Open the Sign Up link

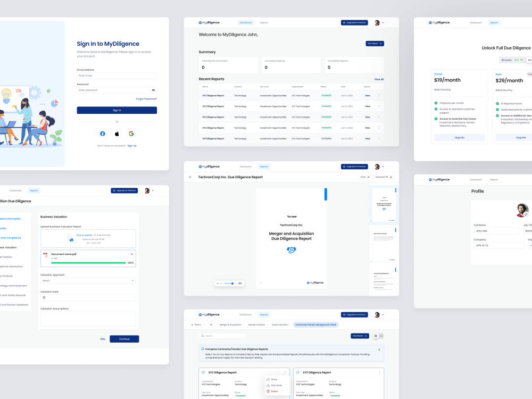point(132,146)
